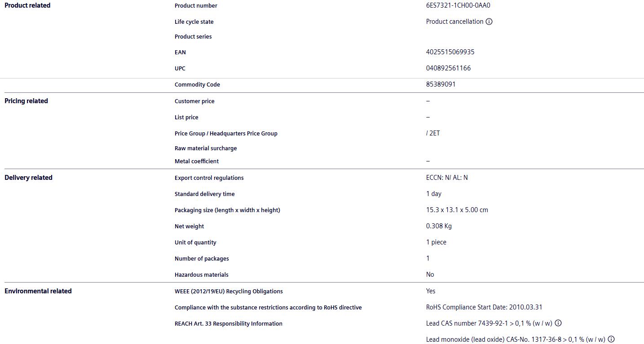
Task: Click the REACH Art. 33 Responsibility Information label
Action: point(229,324)
